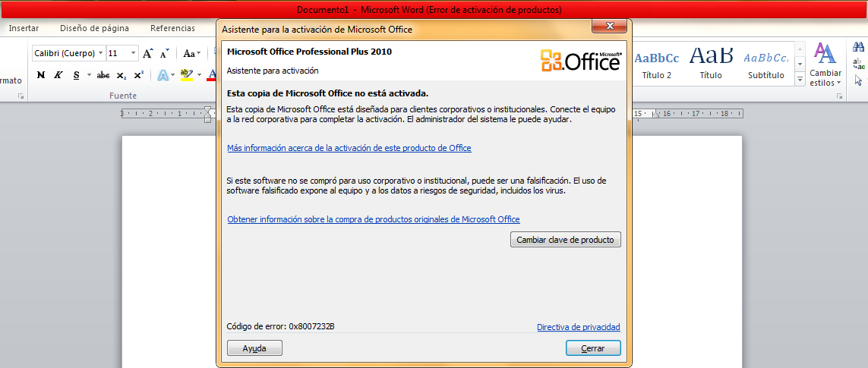Apply subscript x₂ formatting
This screenshot has height=368, width=868.
coord(122,74)
